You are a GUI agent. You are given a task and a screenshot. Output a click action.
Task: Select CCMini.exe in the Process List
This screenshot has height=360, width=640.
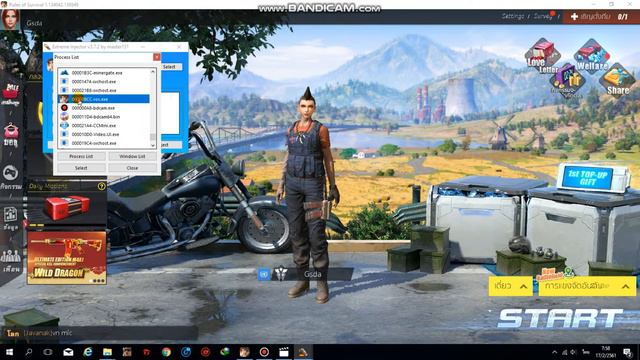104,125
